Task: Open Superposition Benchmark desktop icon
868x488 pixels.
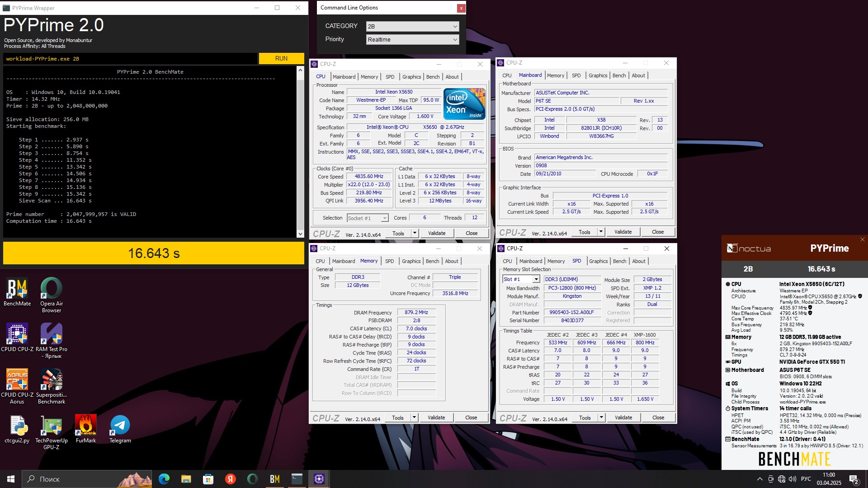Action: click(x=52, y=386)
